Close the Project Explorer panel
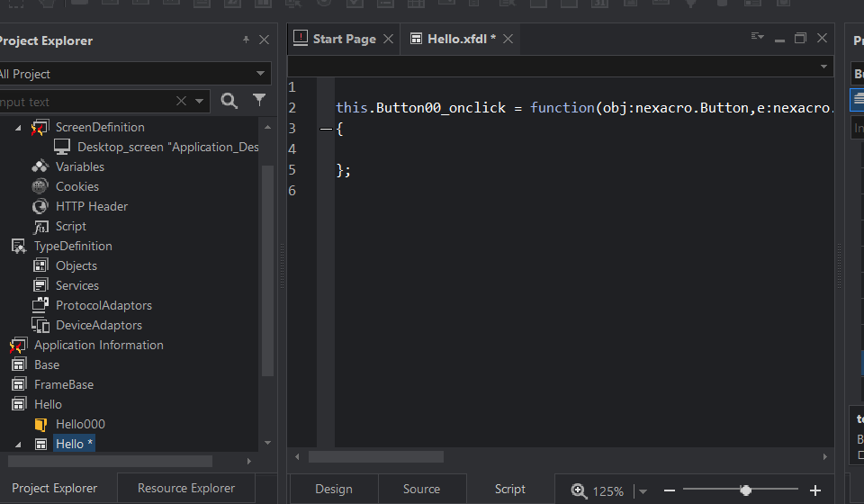The height and width of the screenshot is (504, 864). pyautogui.click(x=264, y=40)
